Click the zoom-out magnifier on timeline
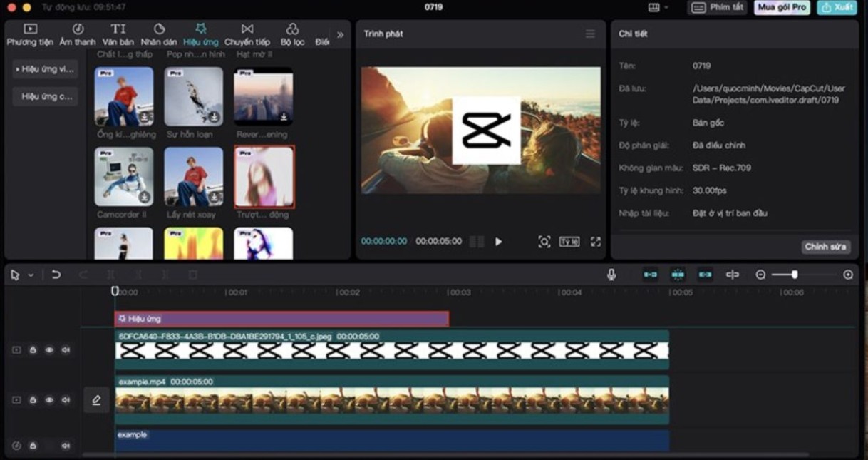This screenshot has height=460, width=868. (760, 275)
